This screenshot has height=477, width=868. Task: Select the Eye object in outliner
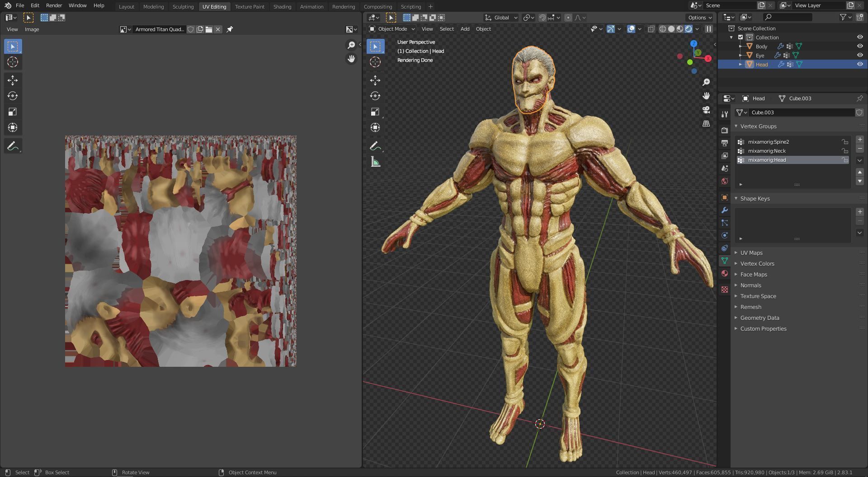pyautogui.click(x=760, y=56)
